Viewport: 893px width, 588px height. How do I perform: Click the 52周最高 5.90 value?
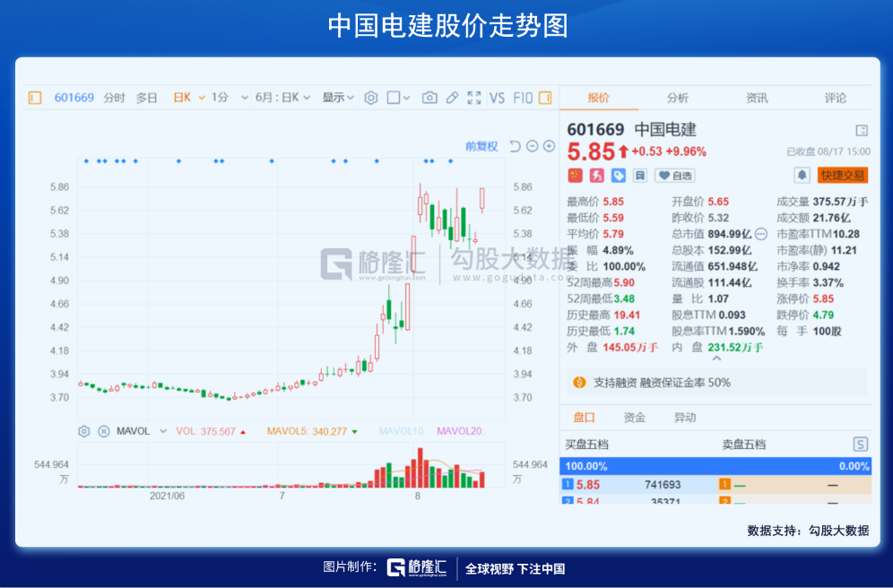coord(624,283)
